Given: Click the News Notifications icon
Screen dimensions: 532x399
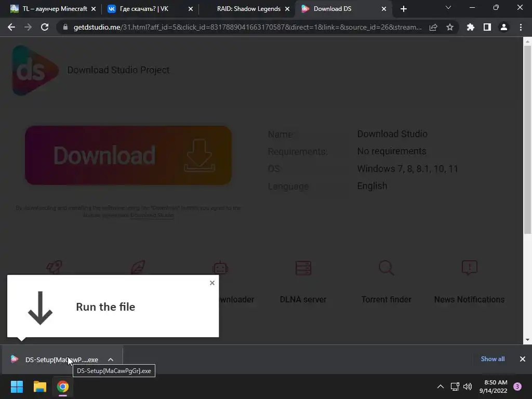Looking at the screenshot, I should (470, 268).
